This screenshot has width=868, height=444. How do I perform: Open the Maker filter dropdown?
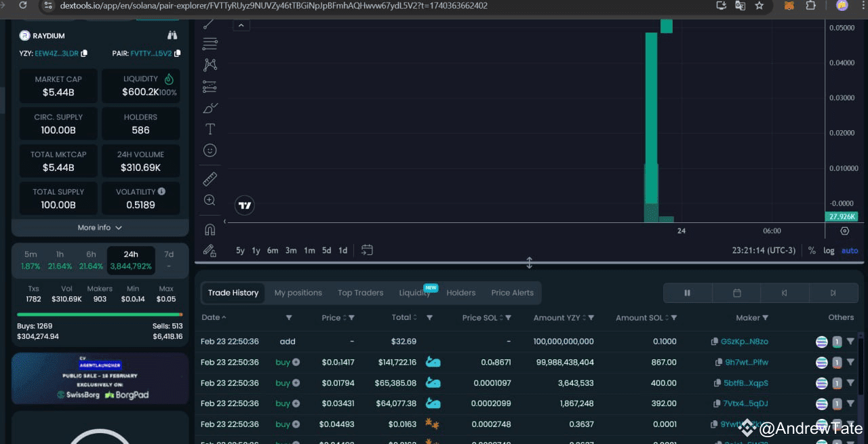[x=766, y=318]
